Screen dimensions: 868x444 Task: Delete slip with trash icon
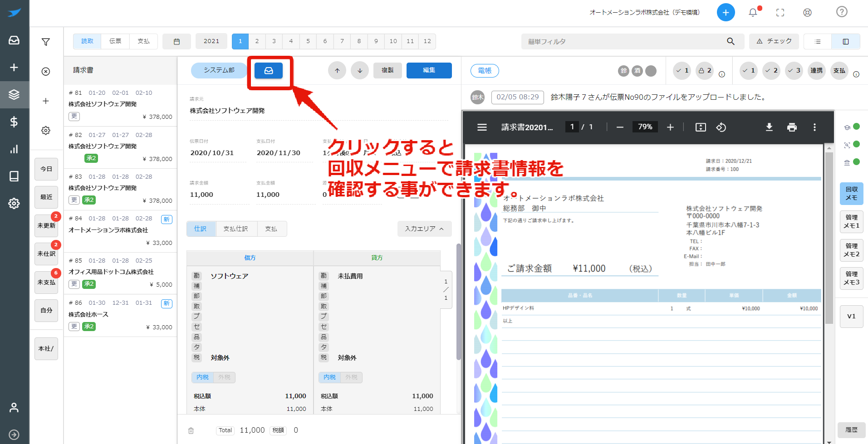click(x=191, y=430)
